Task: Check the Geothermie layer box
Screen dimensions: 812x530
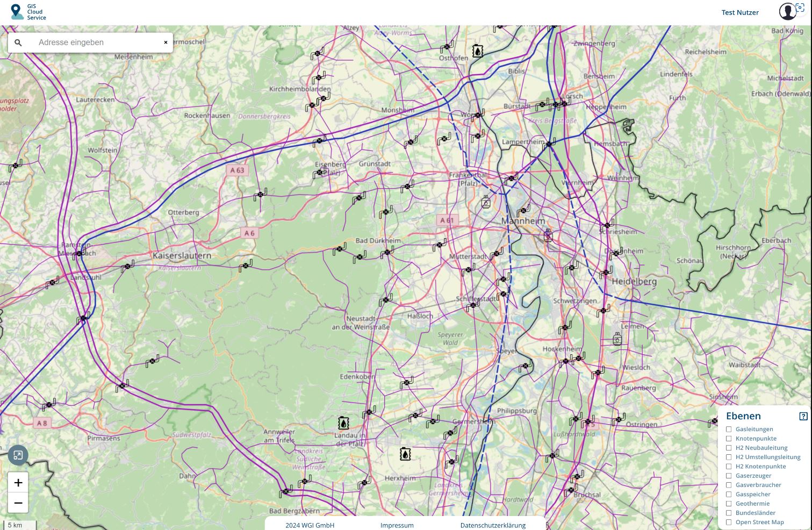Action: pos(729,504)
